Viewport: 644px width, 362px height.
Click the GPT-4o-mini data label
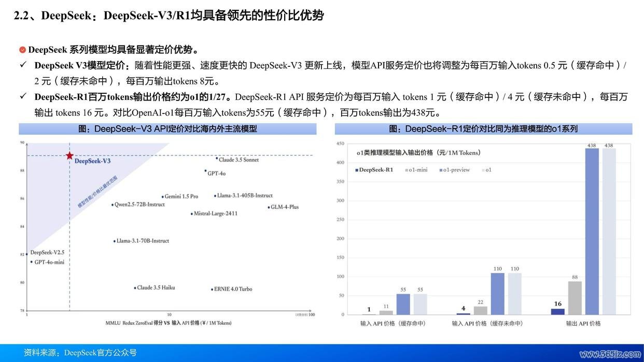49,262
